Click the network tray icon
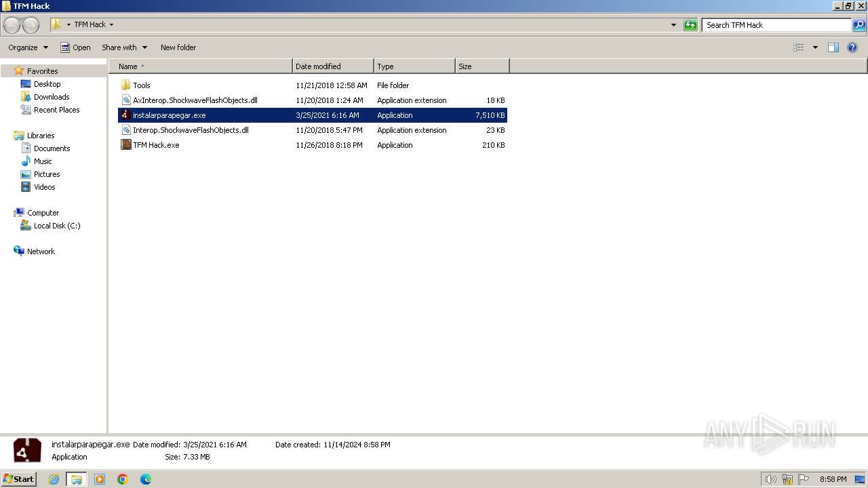The image size is (868, 488). click(787, 479)
